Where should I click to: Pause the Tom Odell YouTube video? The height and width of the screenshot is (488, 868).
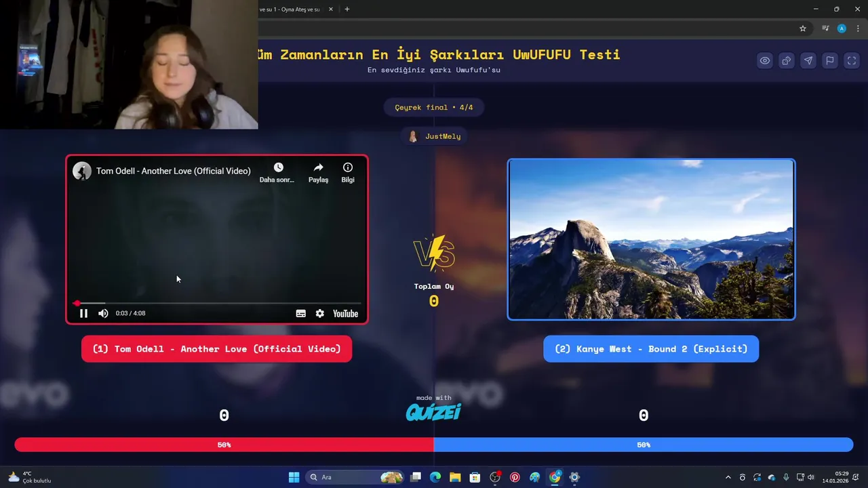point(84,313)
